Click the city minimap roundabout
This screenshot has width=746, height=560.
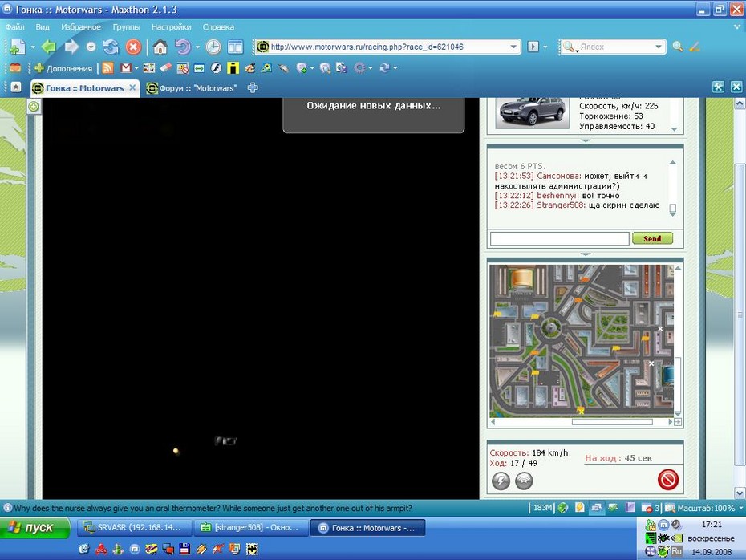[x=552, y=328]
